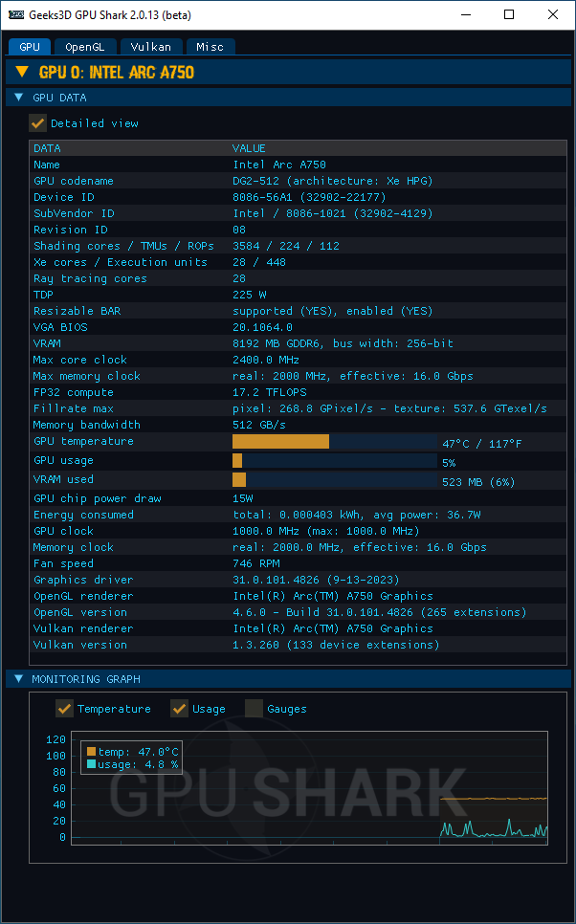
Task: Click the 'Max memory clock' label
Action: [x=87, y=376]
